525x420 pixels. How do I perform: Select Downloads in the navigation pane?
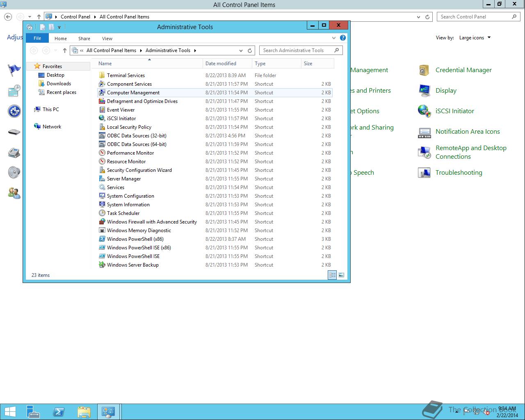point(59,84)
